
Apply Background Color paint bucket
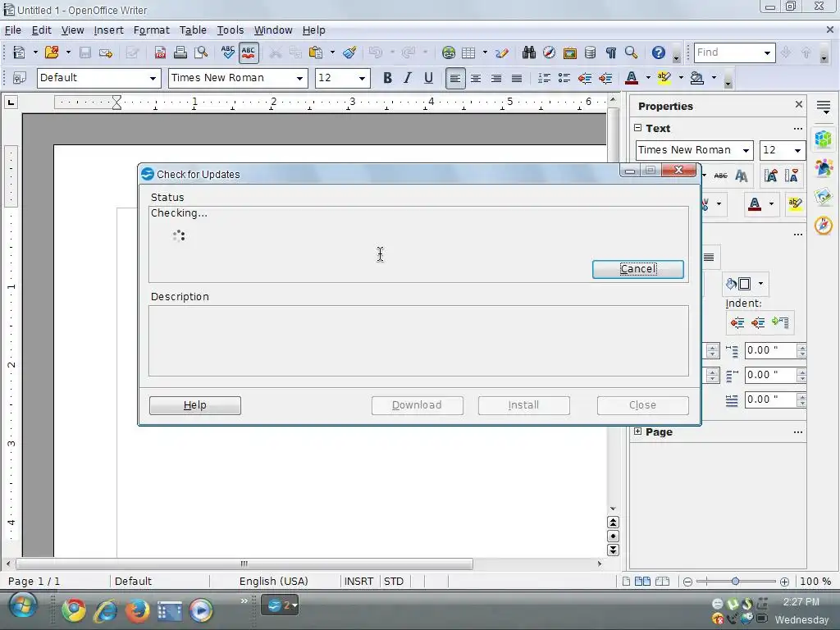click(x=697, y=78)
